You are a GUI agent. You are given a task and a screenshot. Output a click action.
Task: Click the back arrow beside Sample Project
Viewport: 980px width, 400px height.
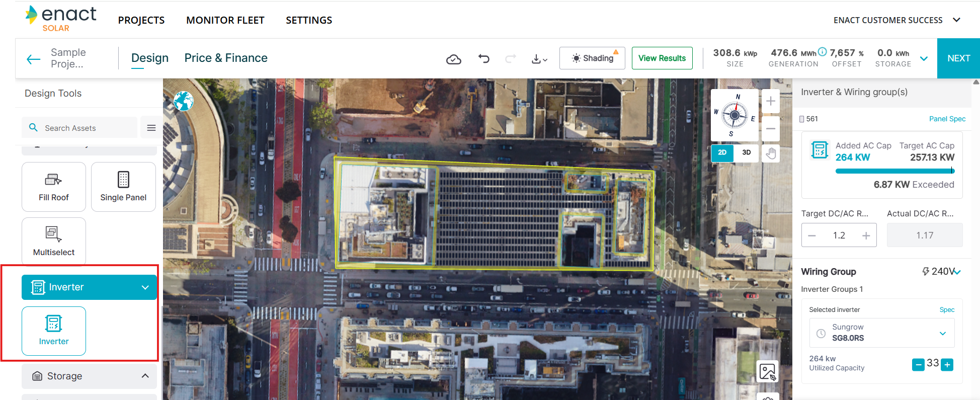click(x=33, y=59)
